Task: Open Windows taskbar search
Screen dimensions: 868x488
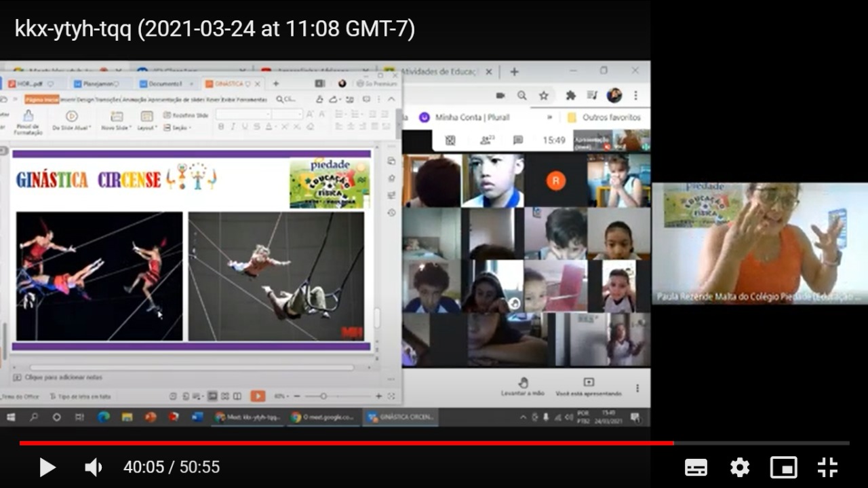Action: [33, 417]
